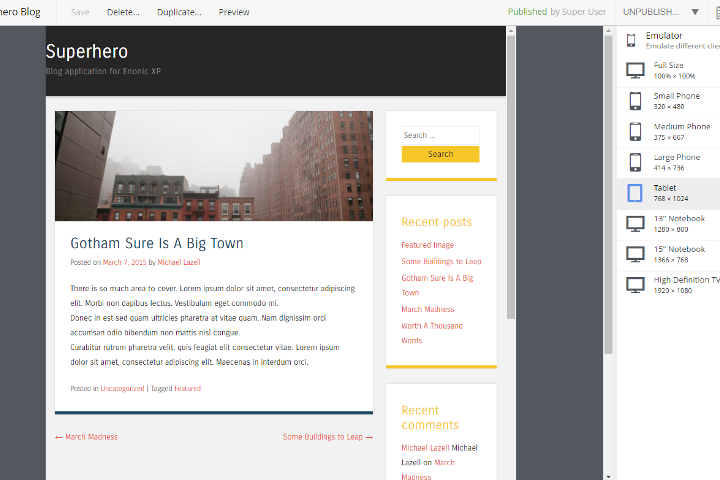Select the 15" Notebook monitor icon
The image size is (720, 480).
click(636, 254)
